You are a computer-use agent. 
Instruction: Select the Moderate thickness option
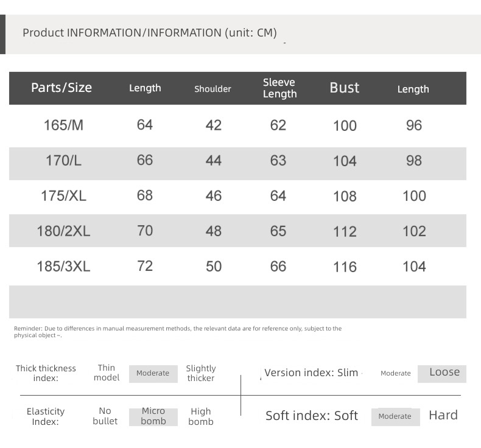(153, 374)
